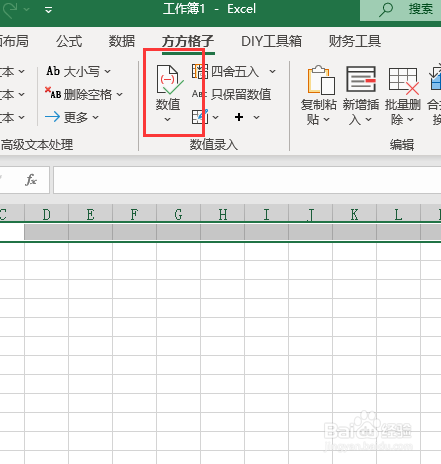Viewport: 441px width, 464px height.
Task: Click the 新增插入 icon
Action: click(x=361, y=79)
